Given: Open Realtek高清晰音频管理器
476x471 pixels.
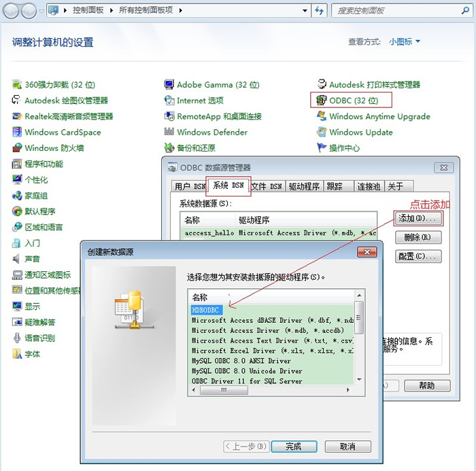Looking at the screenshot, I should [69, 116].
